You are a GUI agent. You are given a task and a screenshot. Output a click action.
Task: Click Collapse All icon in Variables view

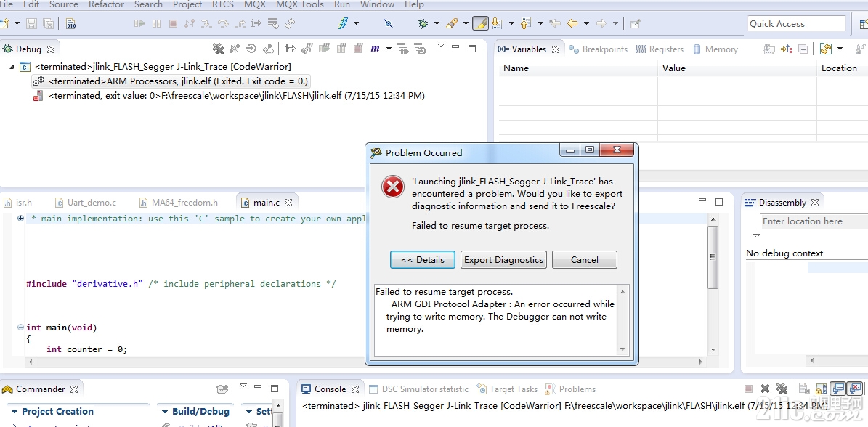coord(803,49)
